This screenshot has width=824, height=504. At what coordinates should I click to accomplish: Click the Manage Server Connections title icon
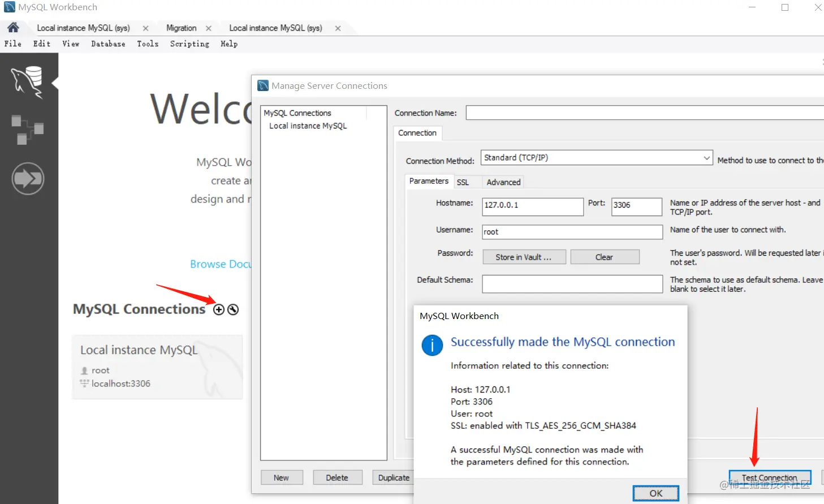[x=263, y=85]
